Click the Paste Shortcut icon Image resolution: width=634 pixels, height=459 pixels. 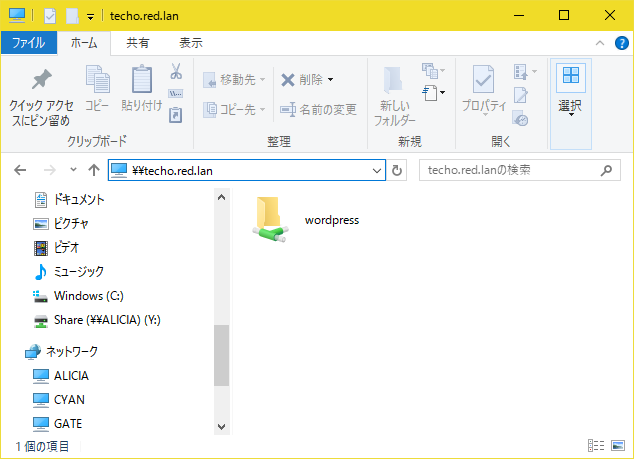pyautogui.click(x=175, y=115)
